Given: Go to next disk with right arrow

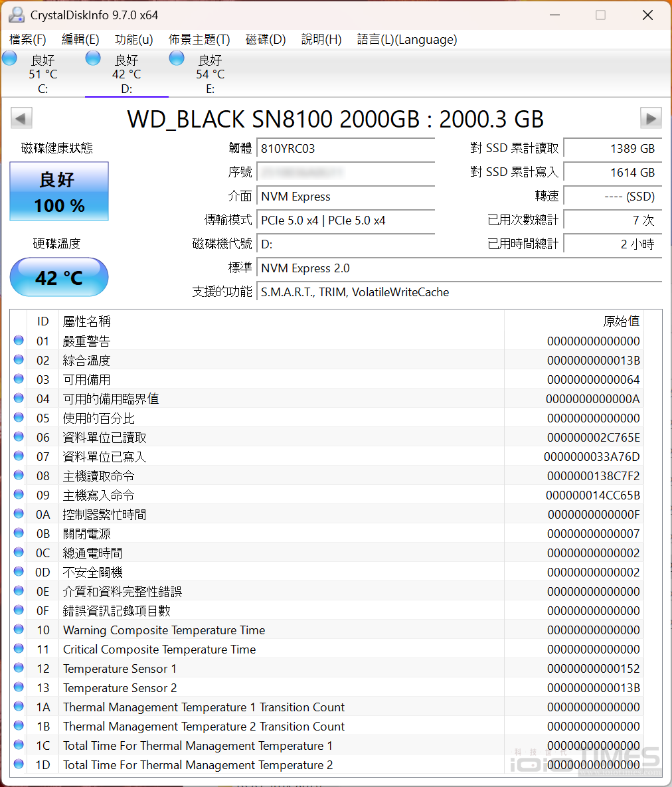Looking at the screenshot, I should 651,118.
